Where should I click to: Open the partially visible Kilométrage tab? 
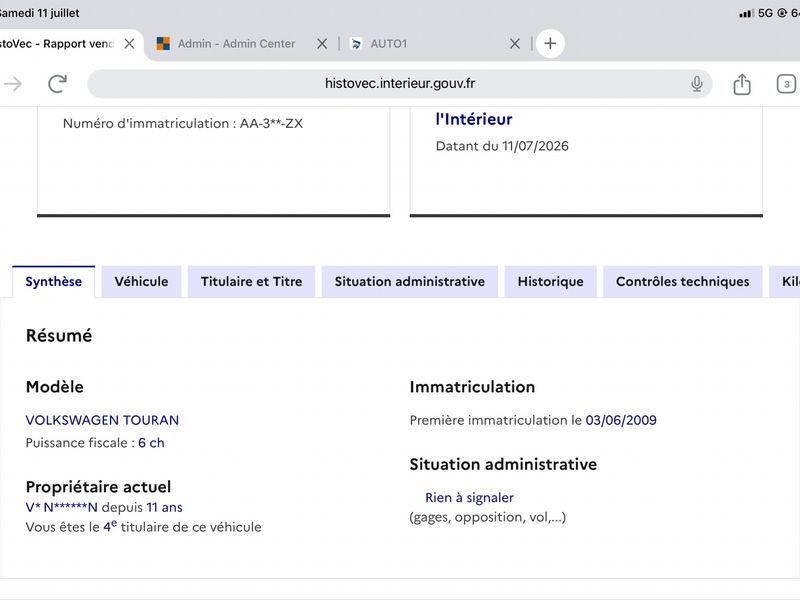point(785,282)
